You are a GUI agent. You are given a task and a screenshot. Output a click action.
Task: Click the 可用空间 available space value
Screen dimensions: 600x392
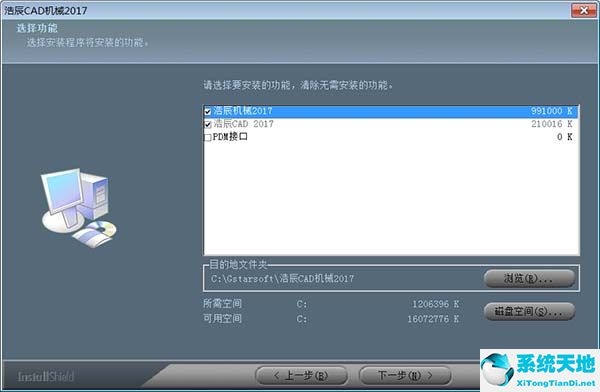433,319
